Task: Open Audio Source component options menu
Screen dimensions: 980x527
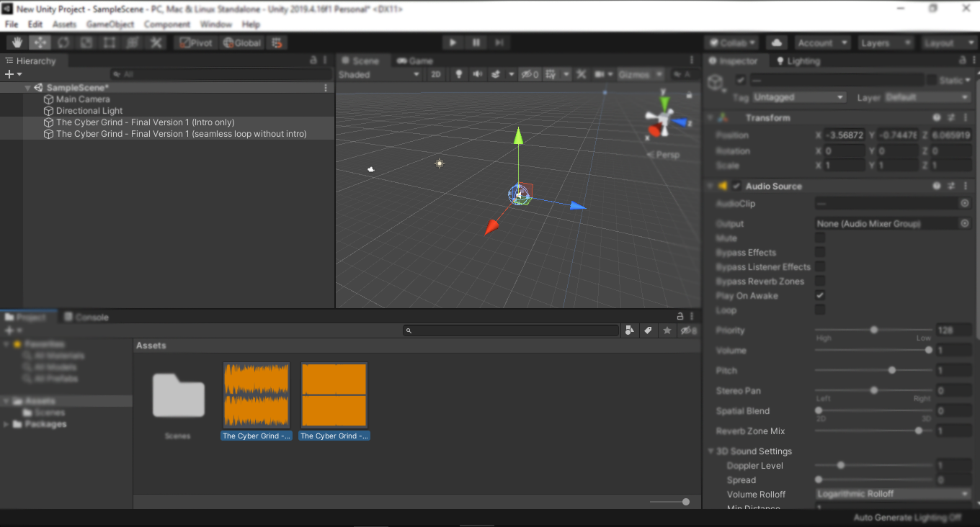Action: (x=966, y=186)
